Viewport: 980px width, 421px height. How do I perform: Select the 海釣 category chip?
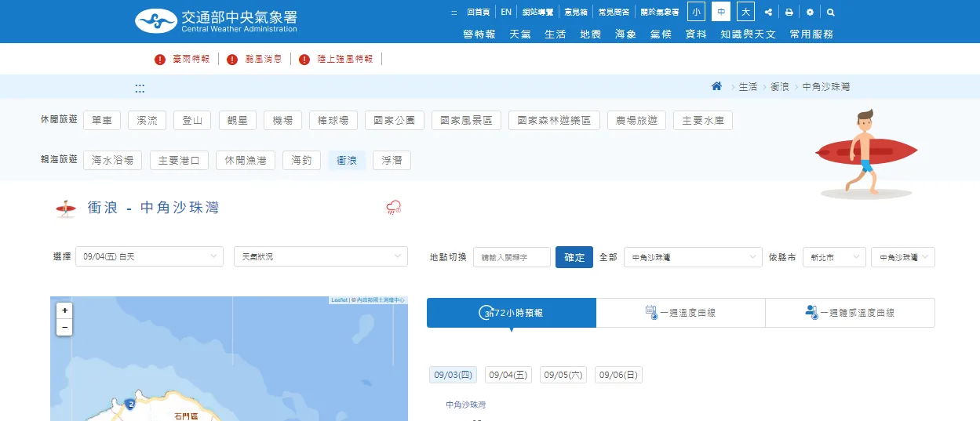[x=301, y=161]
